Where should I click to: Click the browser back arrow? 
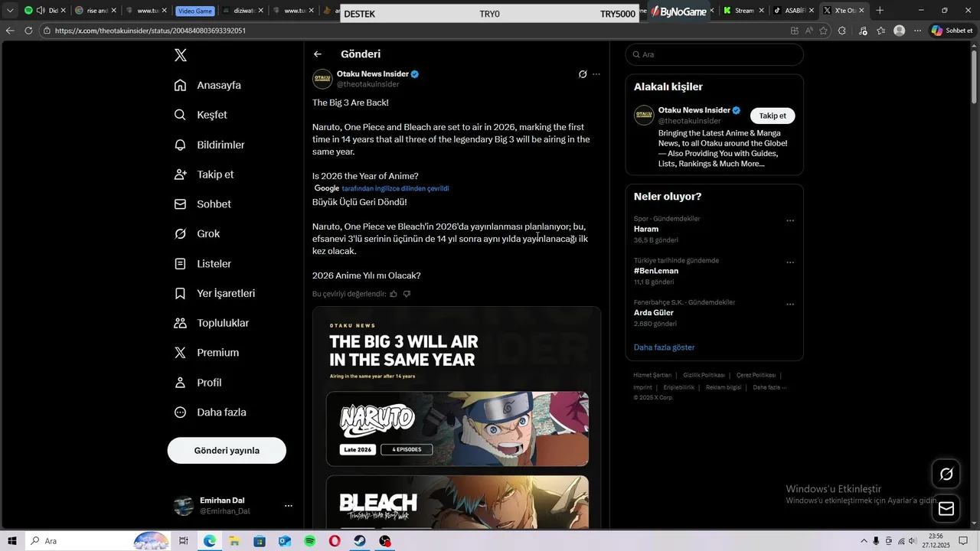10,31
